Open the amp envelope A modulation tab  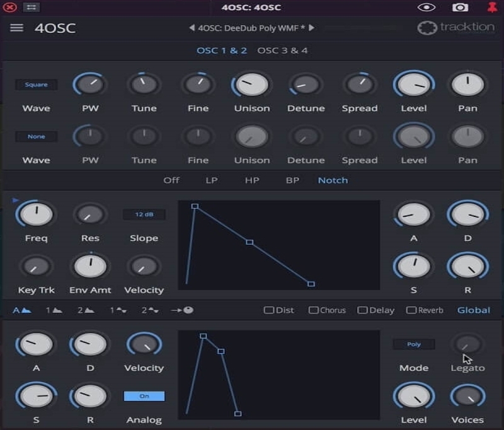click(22, 310)
